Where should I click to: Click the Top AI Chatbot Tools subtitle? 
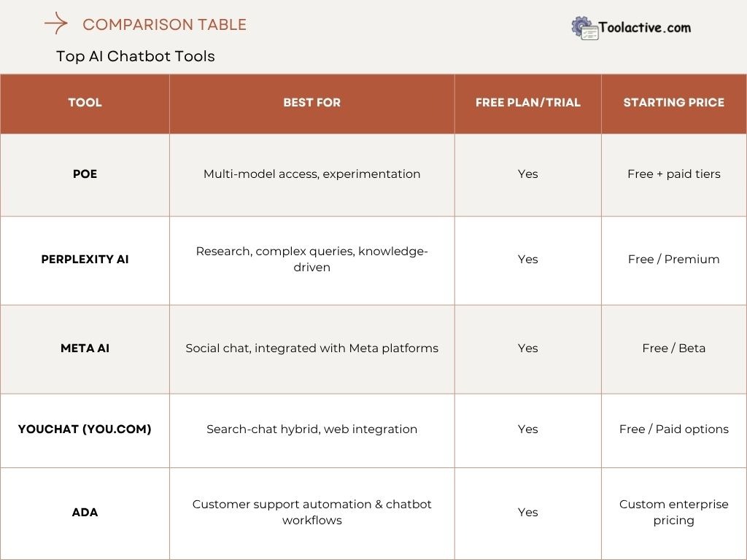pos(136,56)
